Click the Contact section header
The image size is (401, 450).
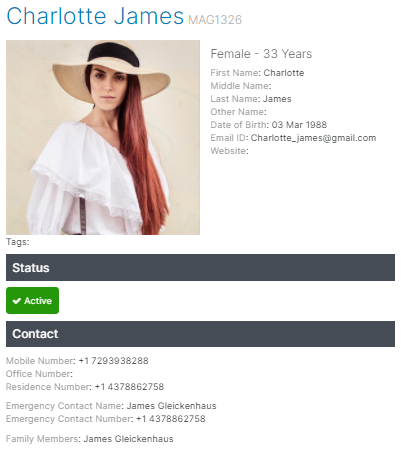tap(200, 334)
